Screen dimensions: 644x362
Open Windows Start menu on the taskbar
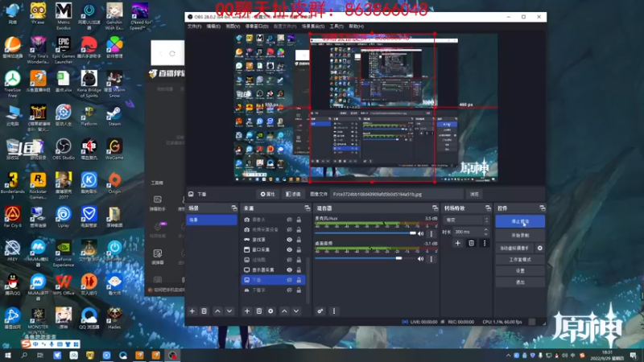[x=7, y=355]
